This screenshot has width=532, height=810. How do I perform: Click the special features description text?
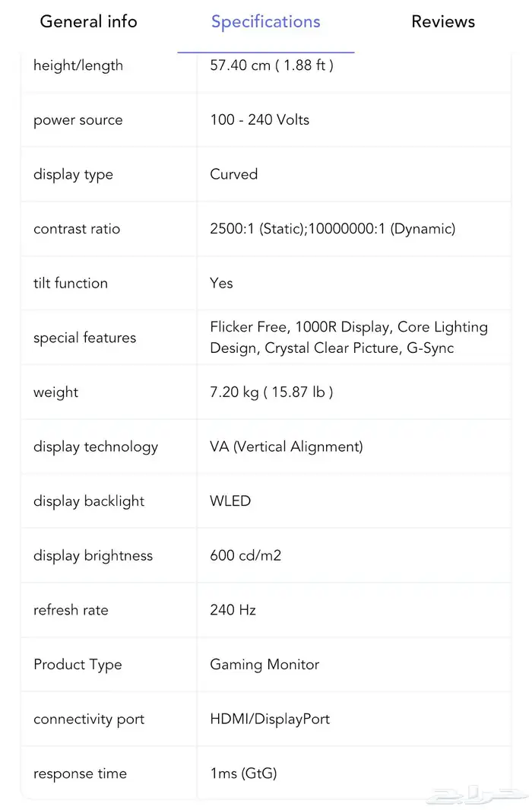(x=349, y=338)
